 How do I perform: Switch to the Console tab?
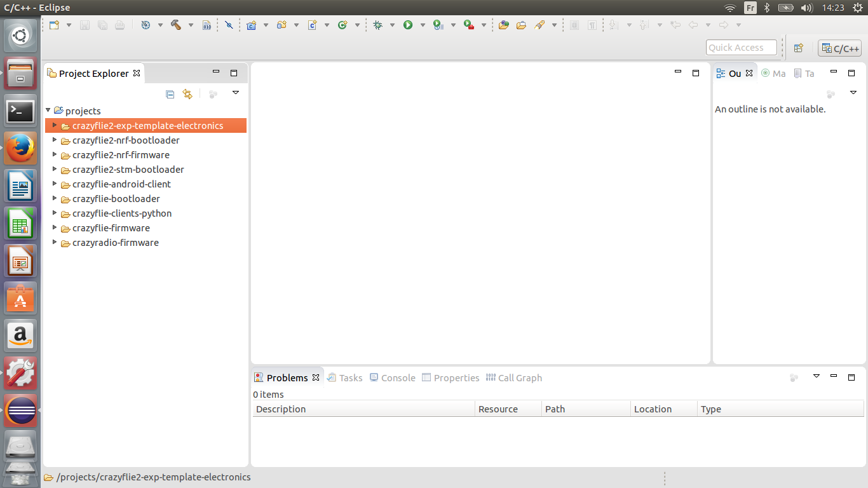pos(392,377)
